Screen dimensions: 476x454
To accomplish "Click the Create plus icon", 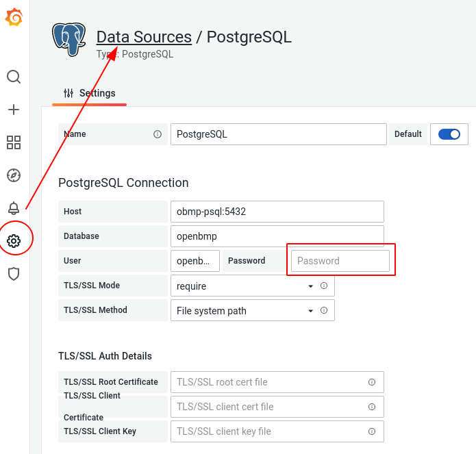I will pos(14,110).
